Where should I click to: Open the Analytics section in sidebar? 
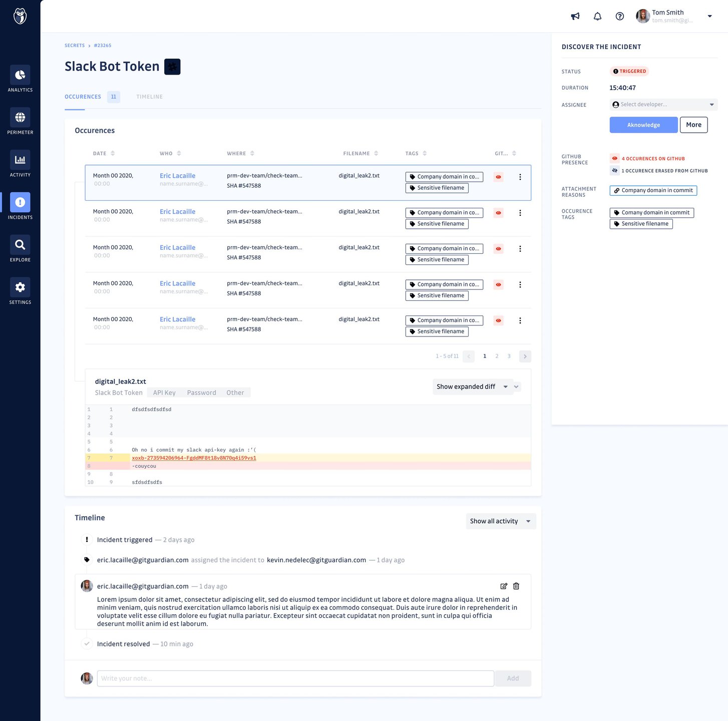[x=20, y=76]
